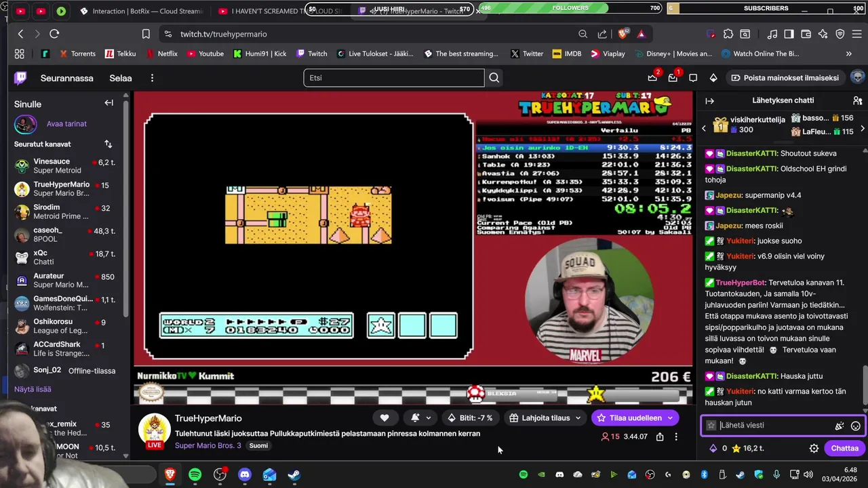Open the browser hamburger menu

click(x=857, y=34)
